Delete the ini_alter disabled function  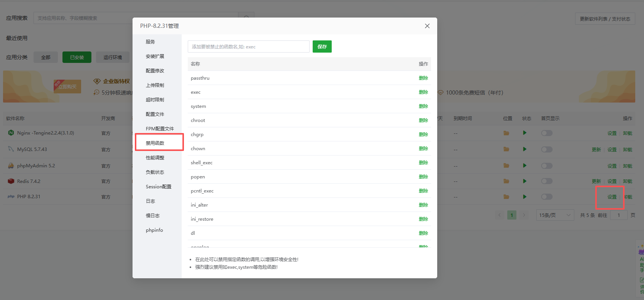pyautogui.click(x=423, y=205)
